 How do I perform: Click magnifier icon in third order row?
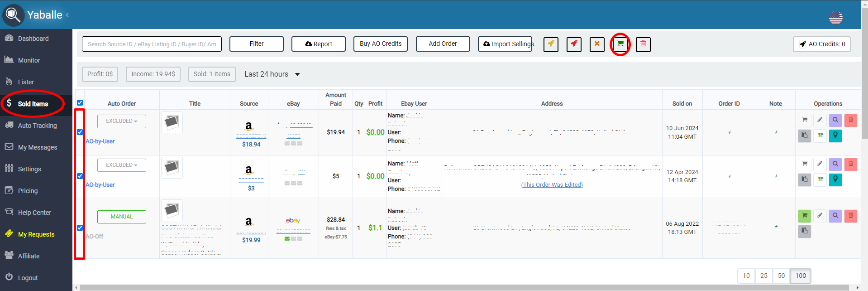point(835,216)
